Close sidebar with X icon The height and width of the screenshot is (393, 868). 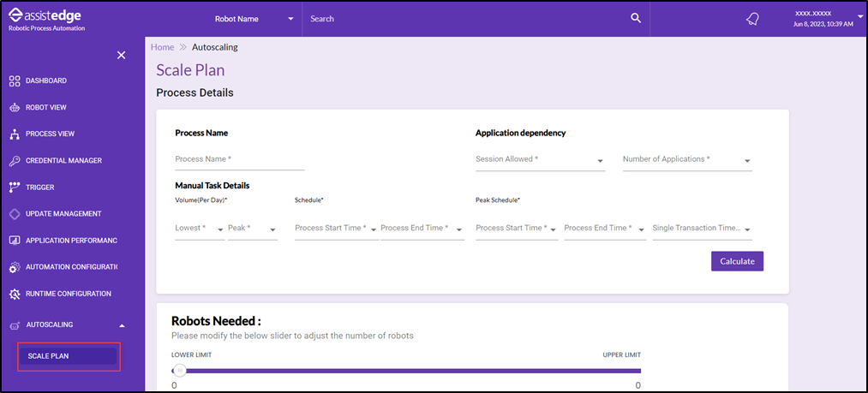(x=121, y=55)
